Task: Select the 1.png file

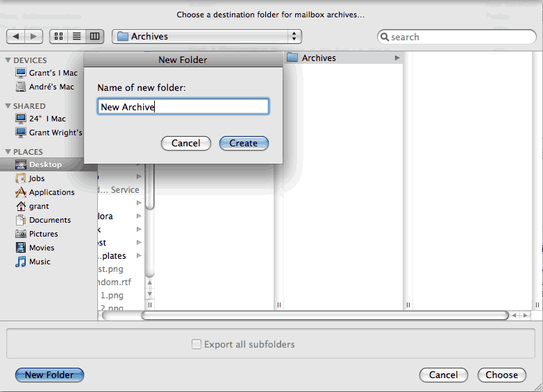Action: (112, 296)
